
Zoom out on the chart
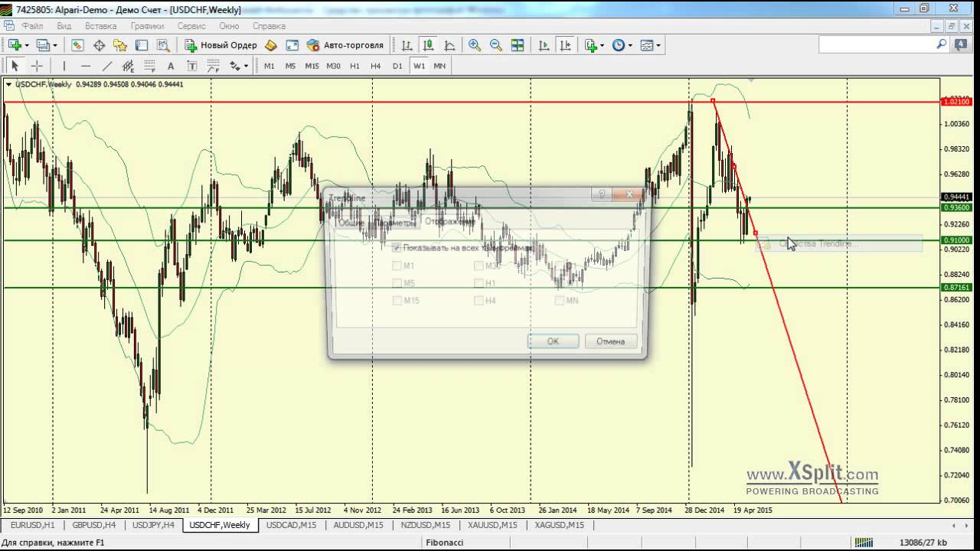(x=496, y=45)
